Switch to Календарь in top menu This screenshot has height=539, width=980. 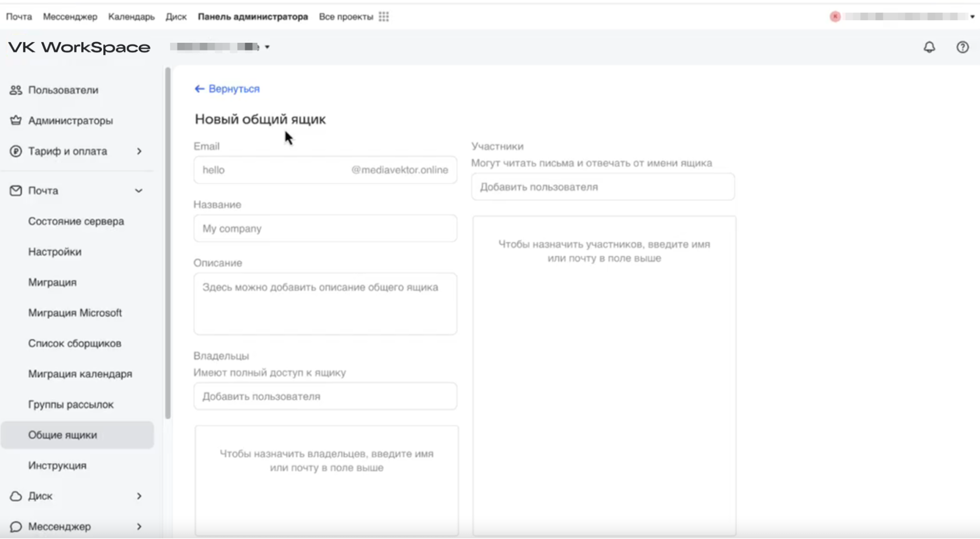click(x=131, y=17)
